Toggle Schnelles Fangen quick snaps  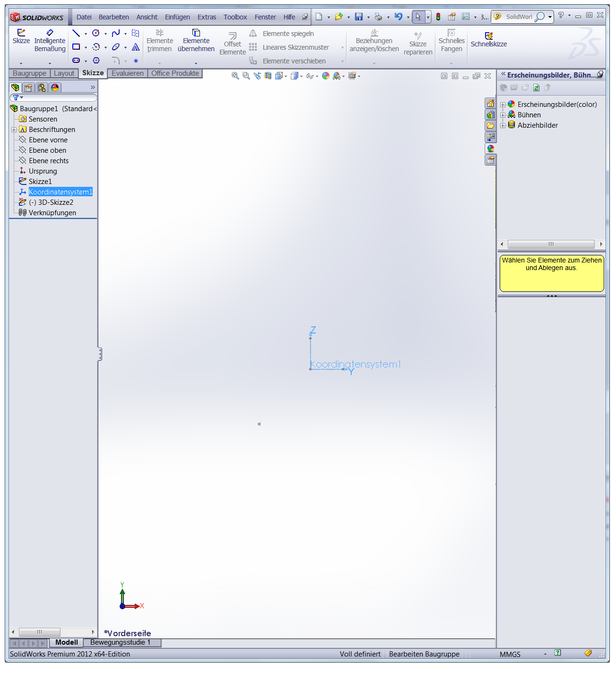[x=451, y=40]
